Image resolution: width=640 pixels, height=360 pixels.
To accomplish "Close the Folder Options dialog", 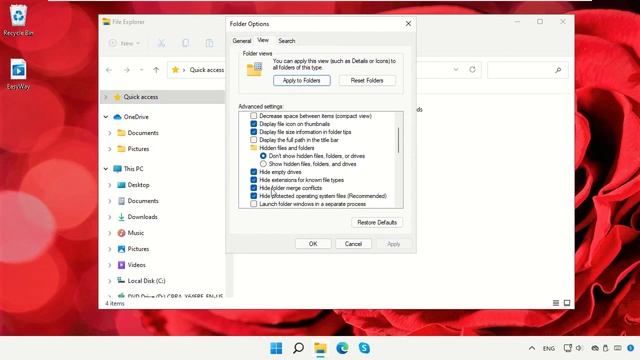I will (408, 24).
